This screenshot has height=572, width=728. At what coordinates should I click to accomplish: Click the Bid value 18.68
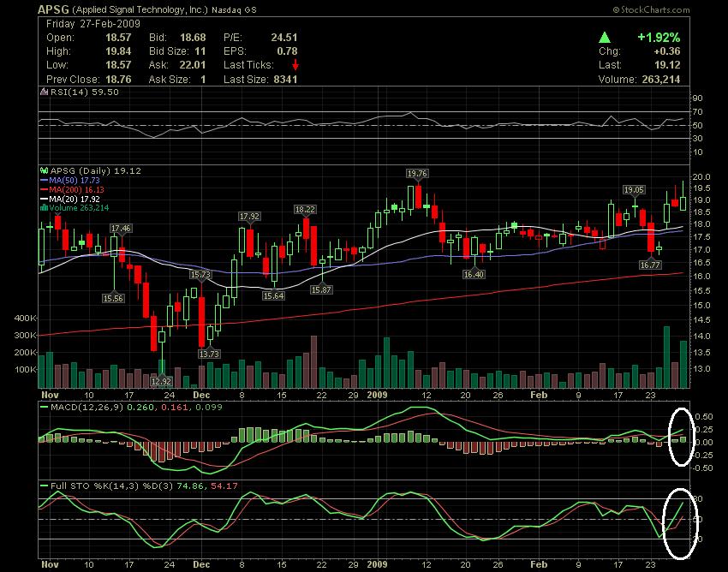pyautogui.click(x=193, y=38)
